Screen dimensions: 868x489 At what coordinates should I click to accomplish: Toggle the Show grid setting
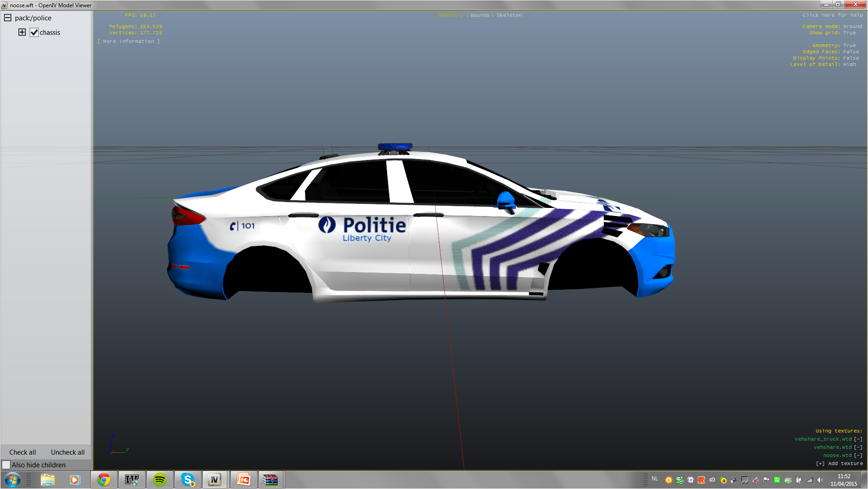pyautogui.click(x=849, y=33)
